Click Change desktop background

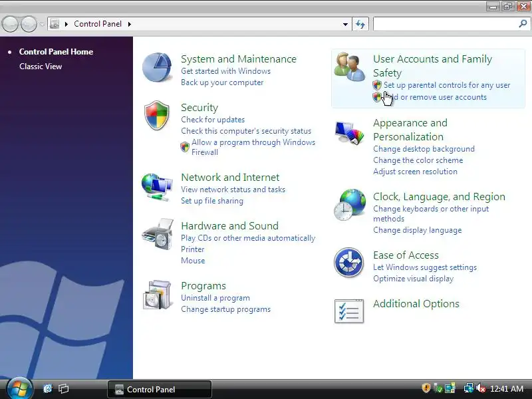point(424,148)
